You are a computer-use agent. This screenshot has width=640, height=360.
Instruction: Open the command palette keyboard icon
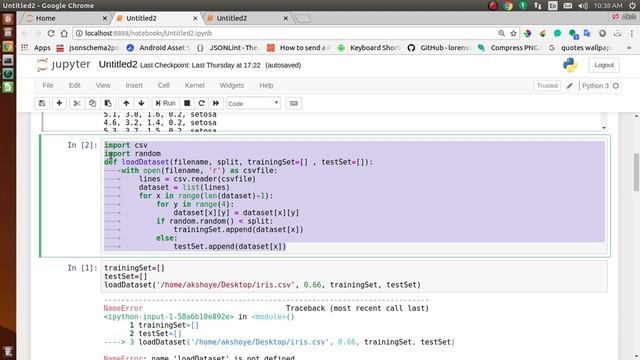[x=293, y=103]
